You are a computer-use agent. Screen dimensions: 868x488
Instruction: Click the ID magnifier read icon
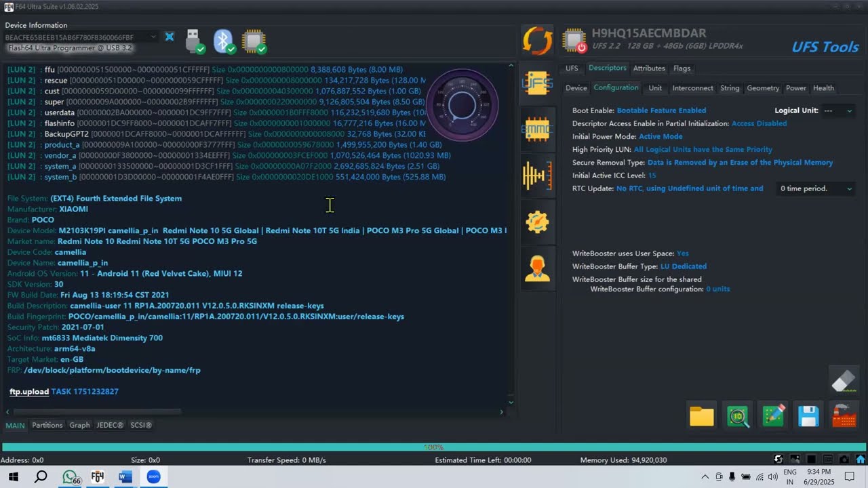pos(738,416)
